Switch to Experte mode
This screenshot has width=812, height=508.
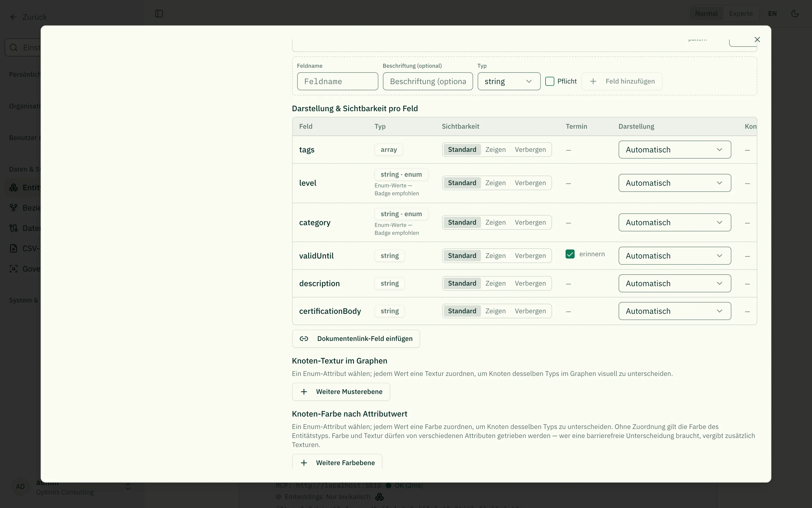[741, 14]
